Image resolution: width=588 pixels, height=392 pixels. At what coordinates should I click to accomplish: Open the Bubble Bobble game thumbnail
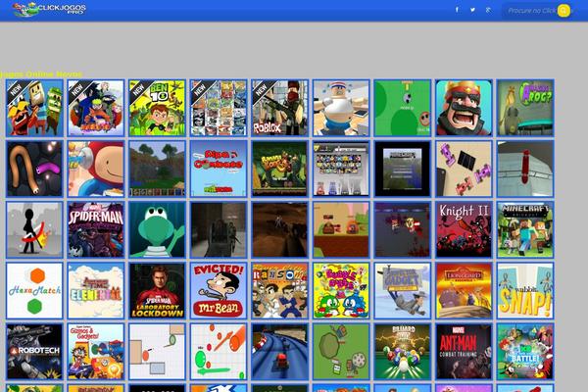pyautogui.click(x=341, y=291)
